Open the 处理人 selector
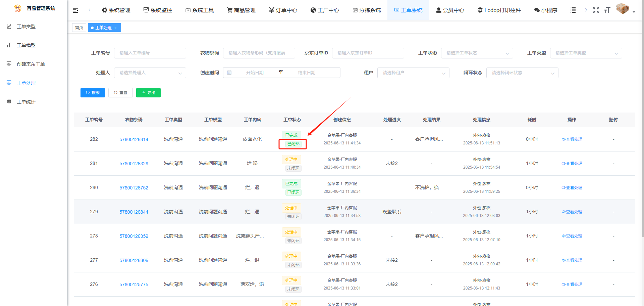 coord(150,73)
